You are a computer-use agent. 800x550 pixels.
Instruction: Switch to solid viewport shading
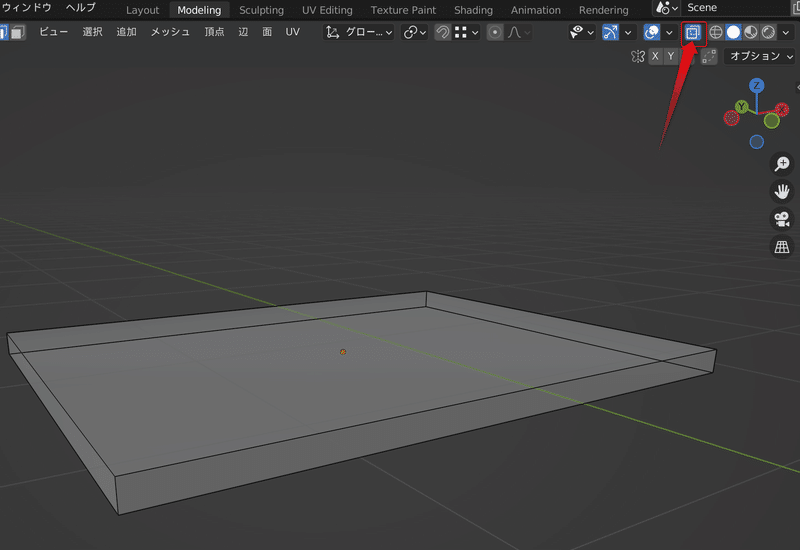pyautogui.click(x=733, y=33)
